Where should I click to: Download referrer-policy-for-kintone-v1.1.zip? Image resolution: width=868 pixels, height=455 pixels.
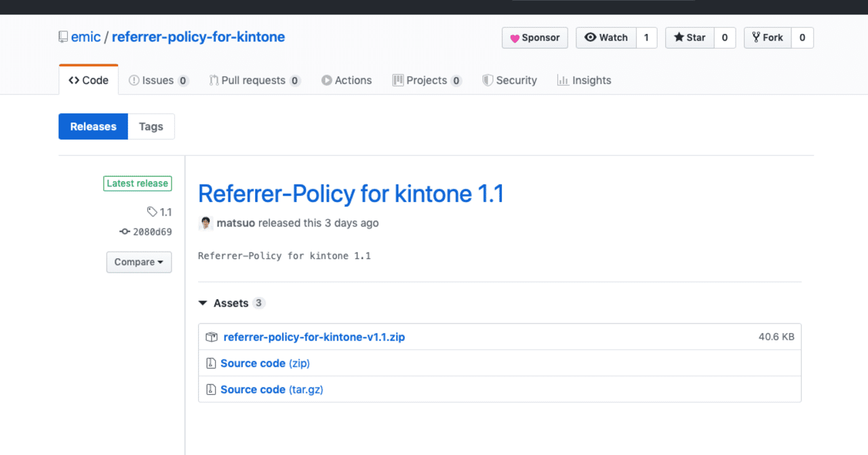coord(314,337)
